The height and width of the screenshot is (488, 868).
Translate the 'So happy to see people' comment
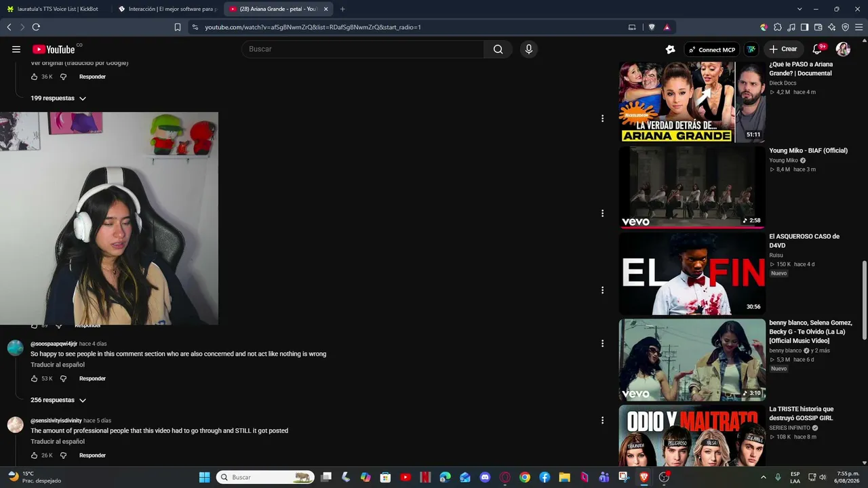58,365
